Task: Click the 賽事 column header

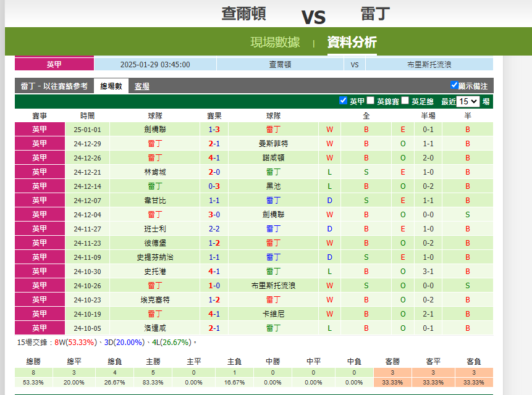Action: (x=40, y=116)
